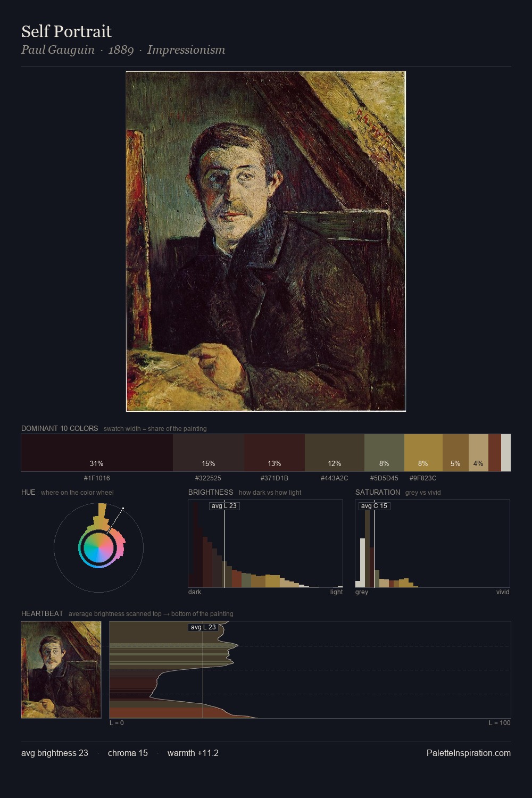Image resolution: width=532 pixels, height=798 pixels.
Task: Select the 8% ochre swatch #9F823C
Action: (423, 453)
